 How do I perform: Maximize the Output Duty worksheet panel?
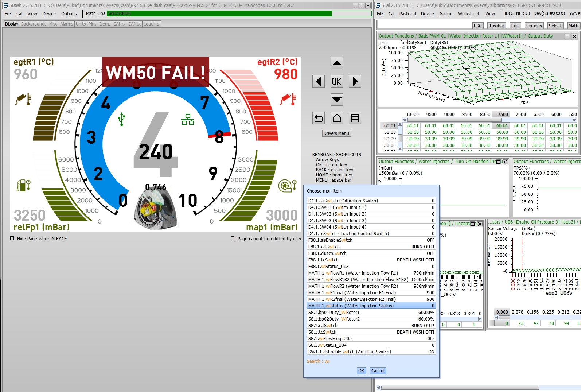tap(567, 36)
